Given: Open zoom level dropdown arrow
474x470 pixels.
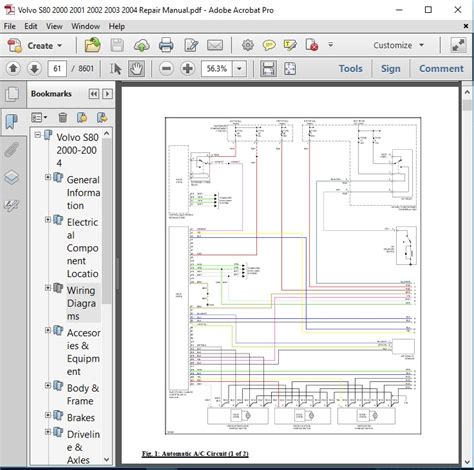Looking at the screenshot, I should pos(239,69).
